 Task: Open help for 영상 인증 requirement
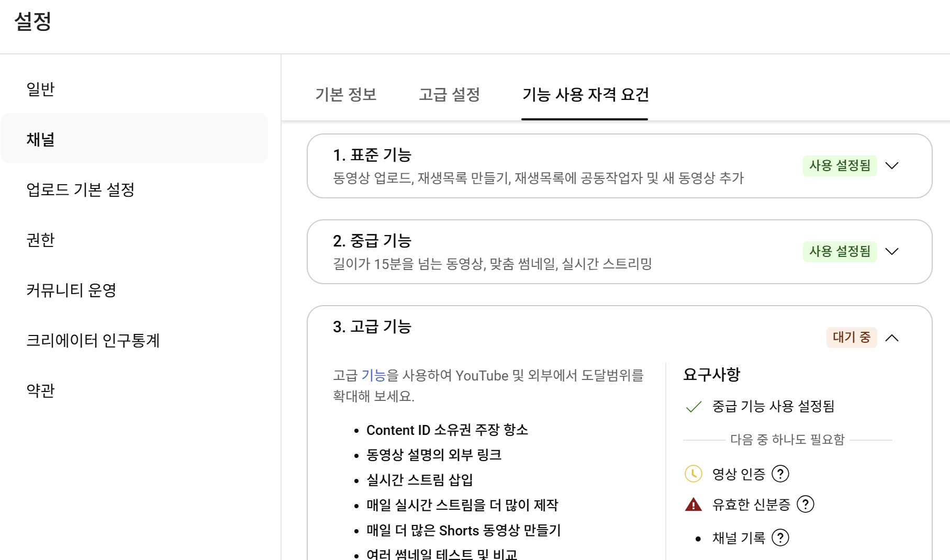tap(780, 474)
